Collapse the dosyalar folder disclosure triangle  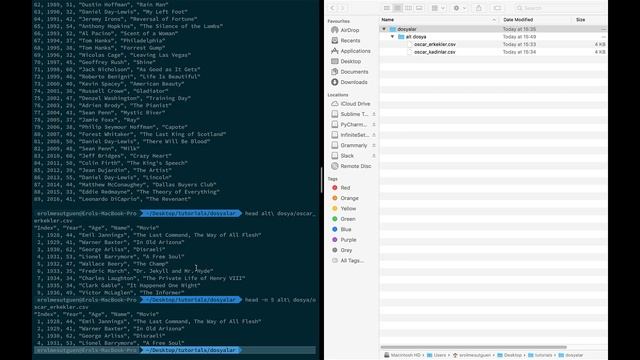pyautogui.click(x=384, y=29)
